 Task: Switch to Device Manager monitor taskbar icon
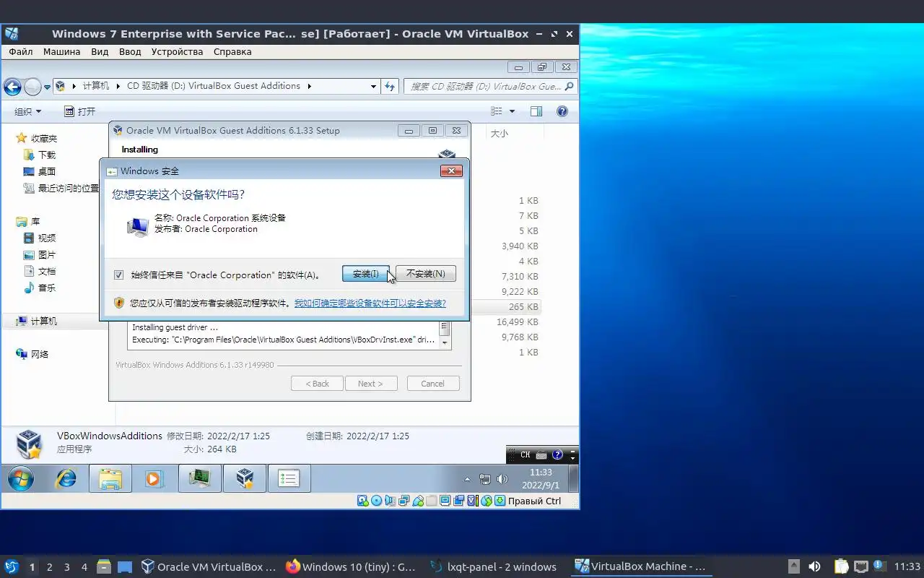[x=200, y=478]
